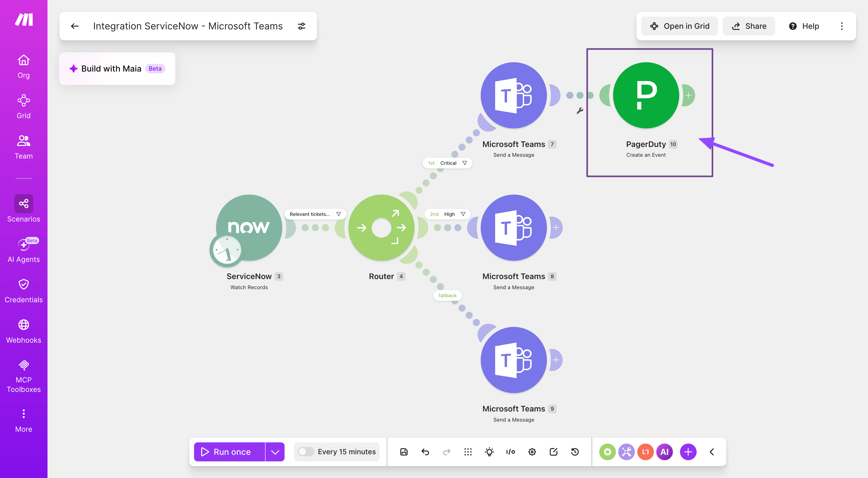Click the purple Tools wrench icon
The height and width of the screenshot is (478, 868).
(x=626, y=452)
